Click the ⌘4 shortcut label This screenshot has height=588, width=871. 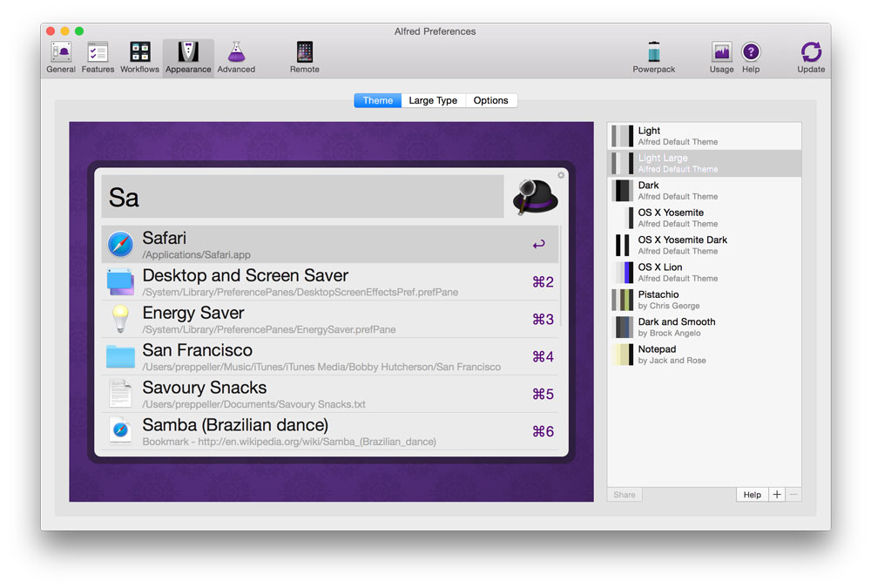(543, 357)
